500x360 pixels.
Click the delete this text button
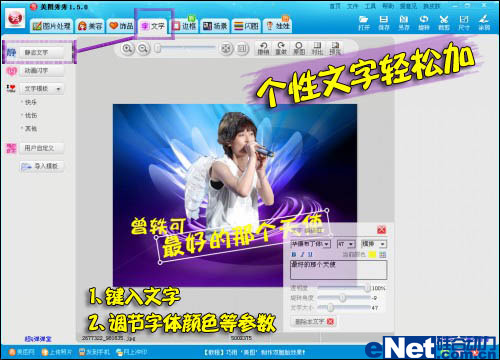pos(314,321)
